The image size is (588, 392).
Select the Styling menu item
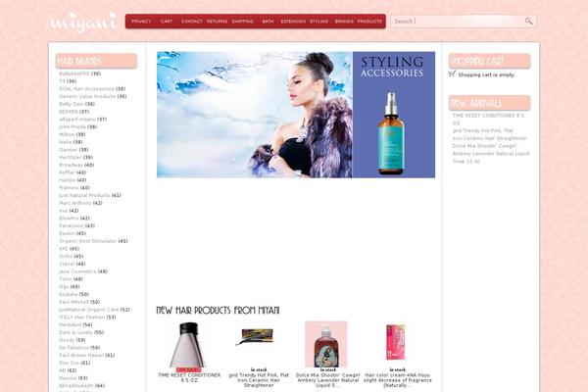pyautogui.click(x=319, y=22)
